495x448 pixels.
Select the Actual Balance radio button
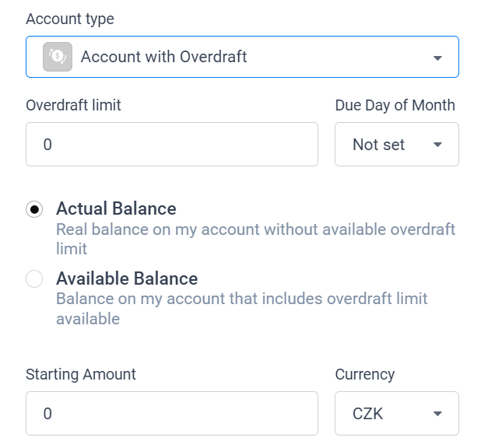[34, 209]
